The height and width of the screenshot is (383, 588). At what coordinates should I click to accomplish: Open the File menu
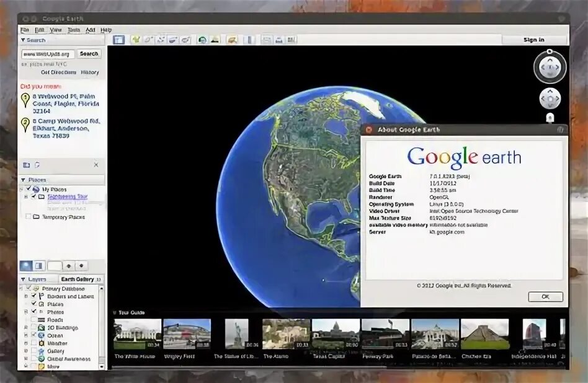[25, 30]
